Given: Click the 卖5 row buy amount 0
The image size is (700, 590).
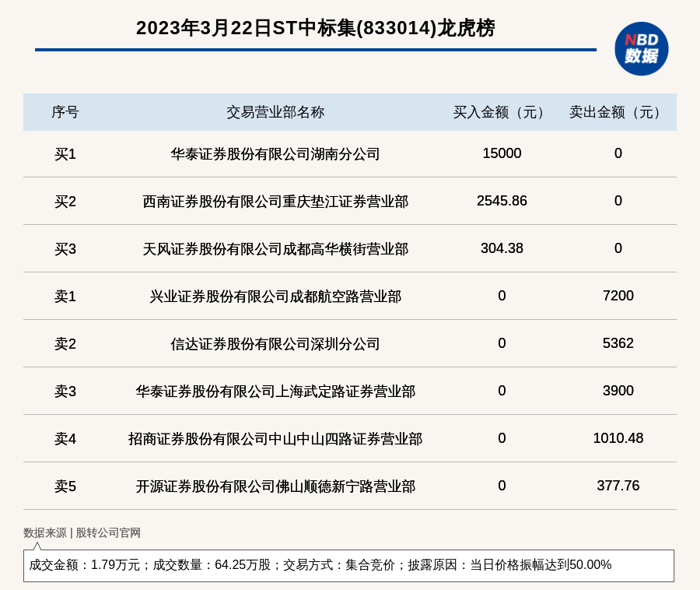Looking at the screenshot, I should [x=502, y=485].
